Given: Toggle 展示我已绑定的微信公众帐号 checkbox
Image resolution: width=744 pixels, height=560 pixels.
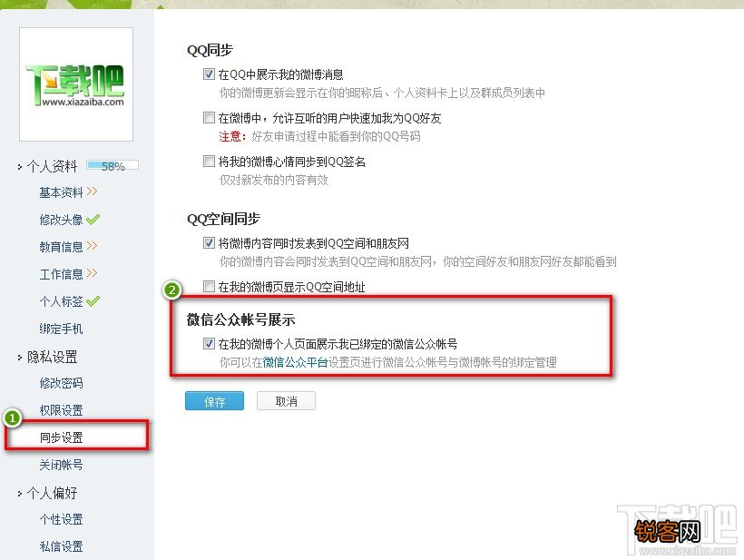Looking at the screenshot, I should tap(209, 343).
